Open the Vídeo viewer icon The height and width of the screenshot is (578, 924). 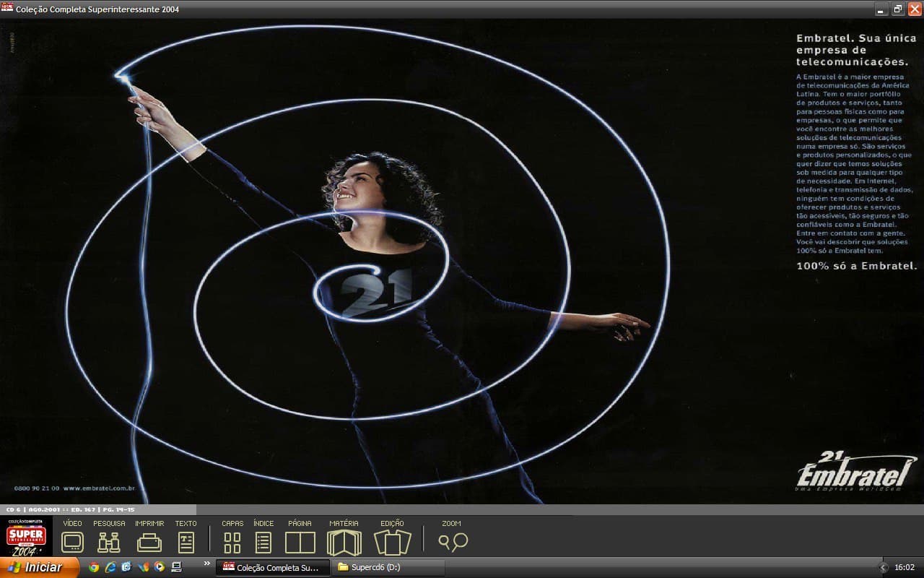tap(72, 542)
